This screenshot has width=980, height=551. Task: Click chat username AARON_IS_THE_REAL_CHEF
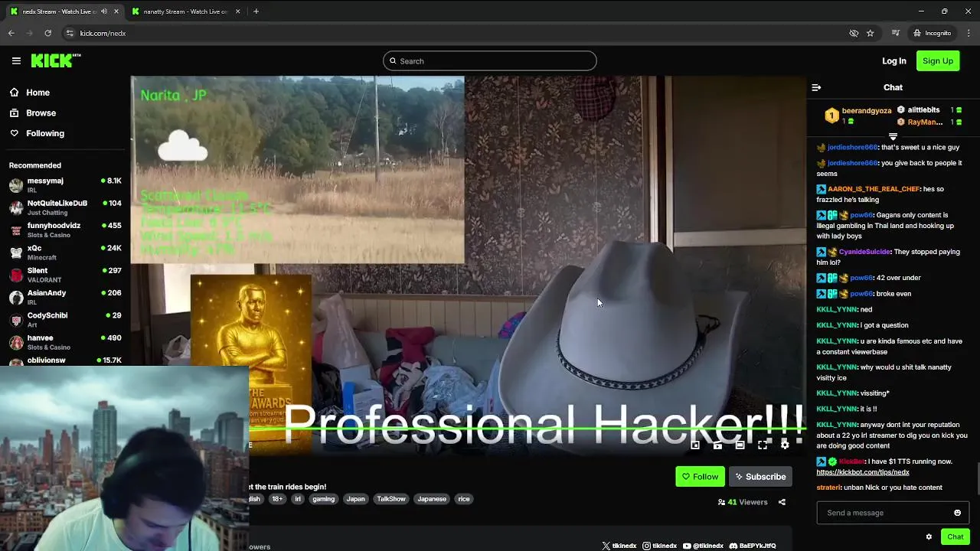tap(874, 189)
